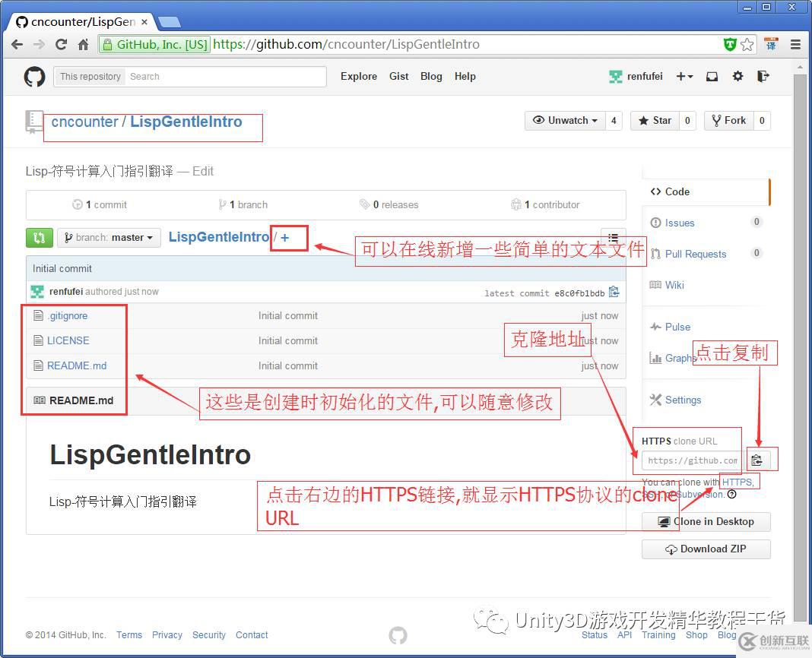Open the Pull Requests tab
Viewport: 812px width, 658px height.
tap(696, 255)
